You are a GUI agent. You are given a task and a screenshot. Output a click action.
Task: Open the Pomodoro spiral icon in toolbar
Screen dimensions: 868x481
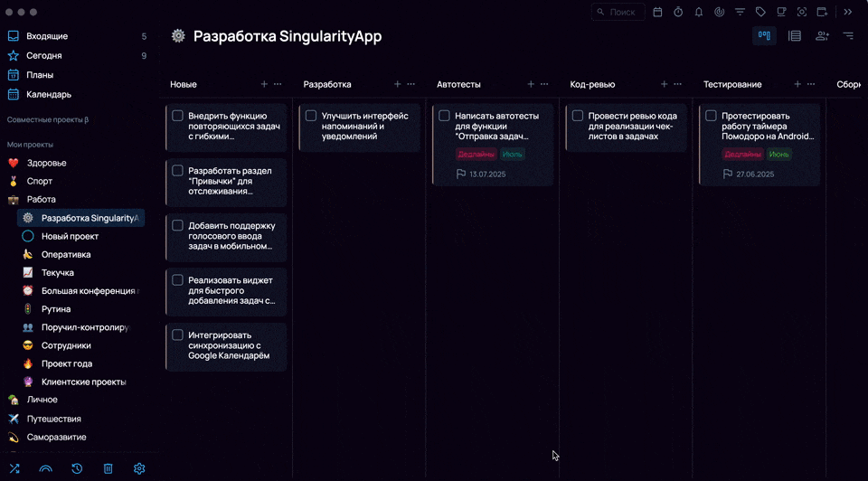(719, 12)
